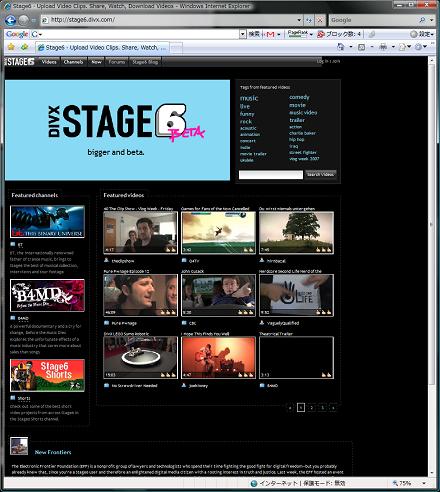Open the Google Toolbar settings dropdown
This screenshot has height=492, width=440.
click(422, 34)
